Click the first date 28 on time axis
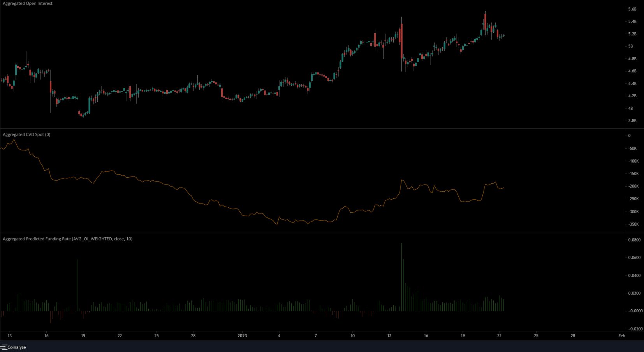 click(193, 336)
